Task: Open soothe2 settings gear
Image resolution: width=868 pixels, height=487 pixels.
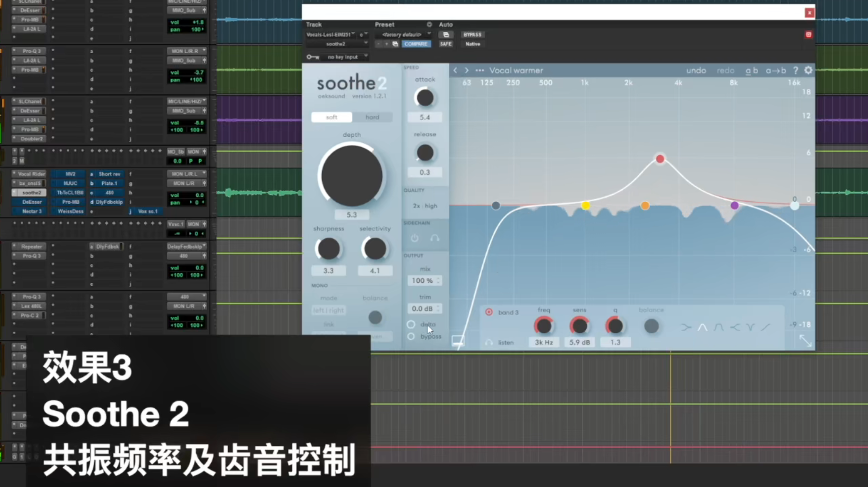Action: 808,70
